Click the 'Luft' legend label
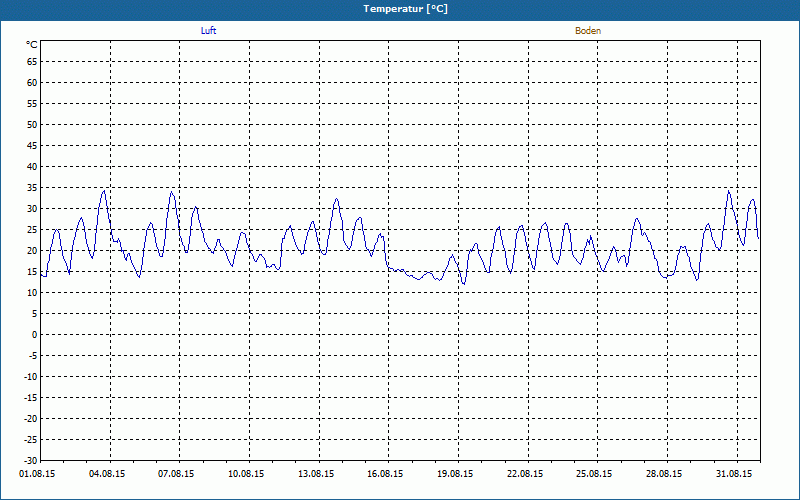Viewport: 800px width, 500px height. coord(208,31)
